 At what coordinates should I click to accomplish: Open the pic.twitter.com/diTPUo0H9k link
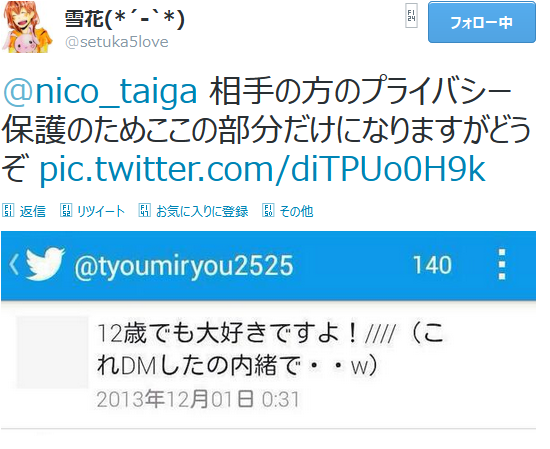click(262, 169)
